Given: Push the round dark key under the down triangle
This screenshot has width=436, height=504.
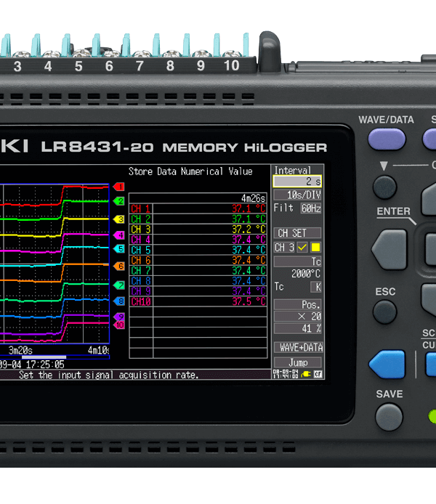Looking at the screenshot, I should (x=384, y=187).
